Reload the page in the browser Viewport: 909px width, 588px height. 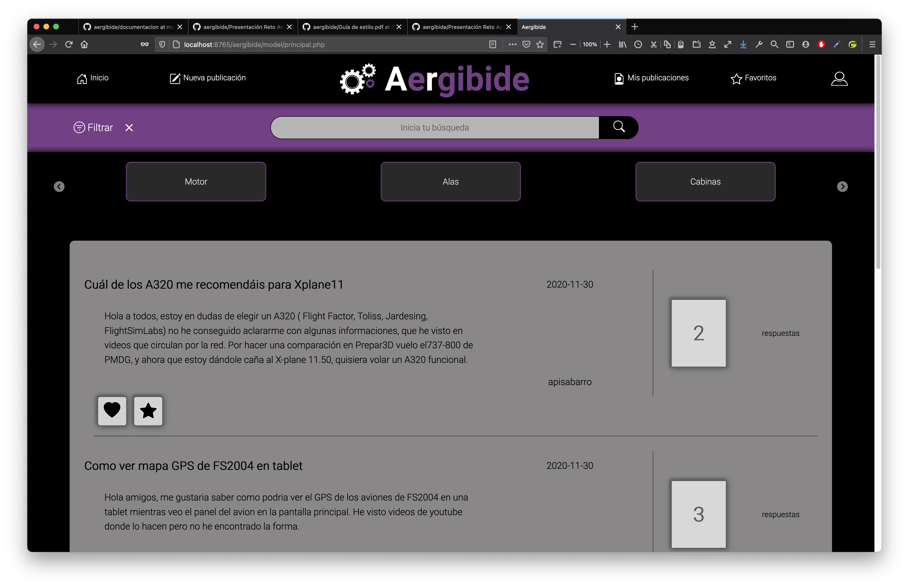pyautogui.click(x=69, y=45)
